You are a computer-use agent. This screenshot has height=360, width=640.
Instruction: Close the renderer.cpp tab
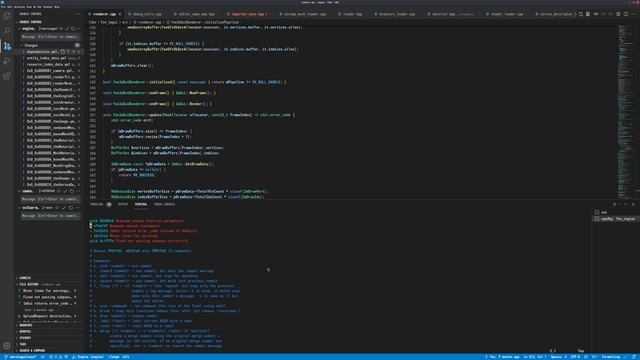[120, 14]
